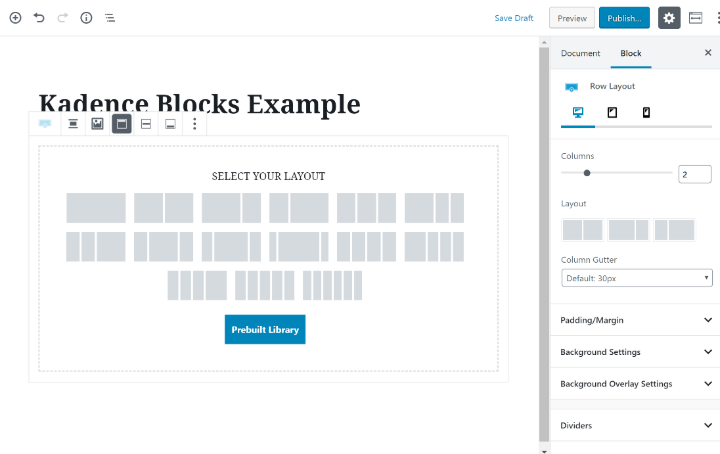Select the top vertical align icon
The image size is (720, 454).
tap(122, 123)
